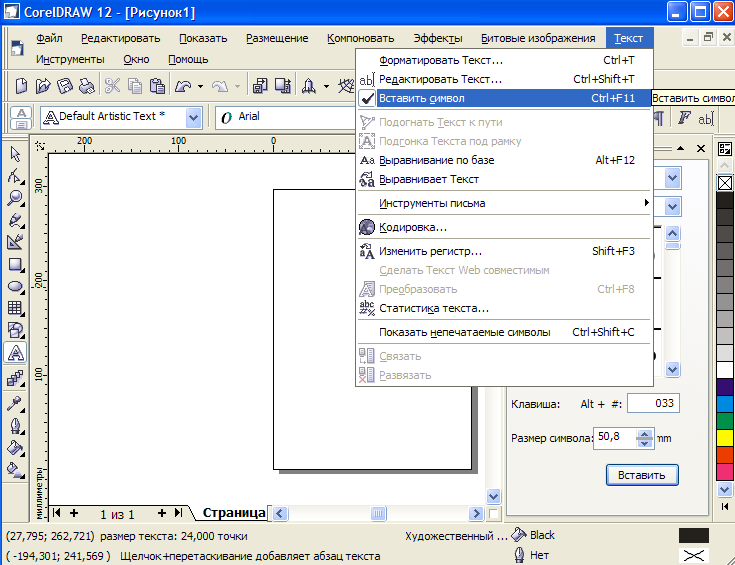Select the Interactive blend tool

tap(15, 378)
